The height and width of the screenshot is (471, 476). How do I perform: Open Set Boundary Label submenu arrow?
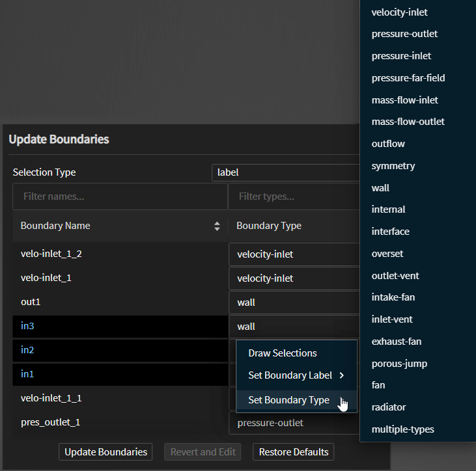(342, 375)
